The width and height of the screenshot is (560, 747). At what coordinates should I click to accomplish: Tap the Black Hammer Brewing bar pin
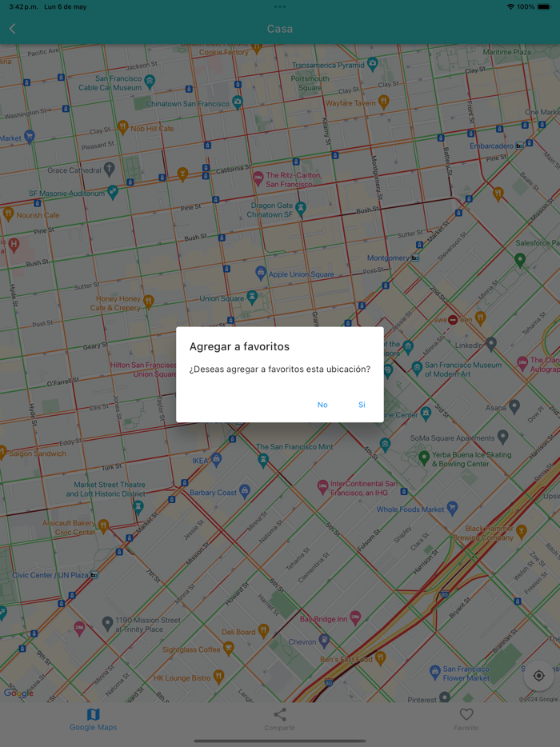tap(522, 531)
